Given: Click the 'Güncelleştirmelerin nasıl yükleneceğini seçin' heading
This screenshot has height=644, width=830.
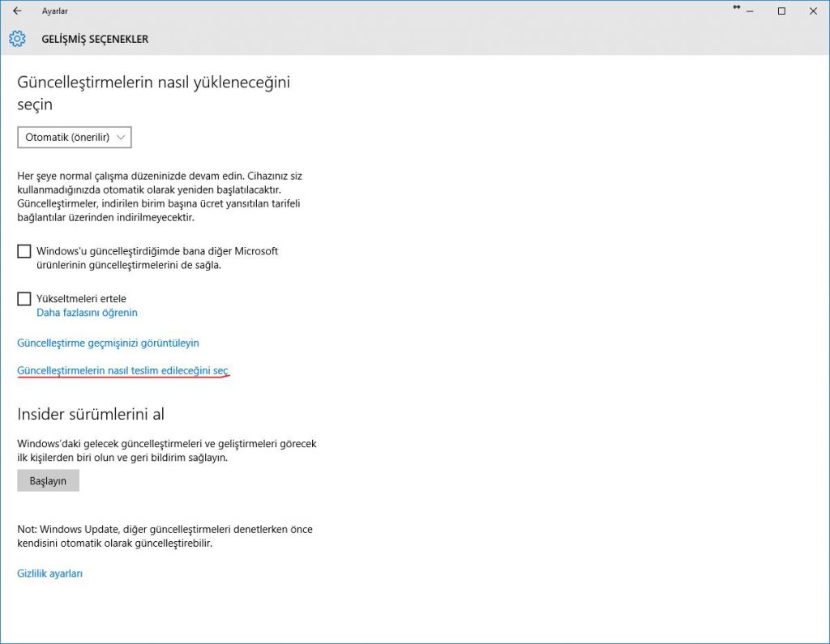Looking at the screenshot, I should point(153,93).
